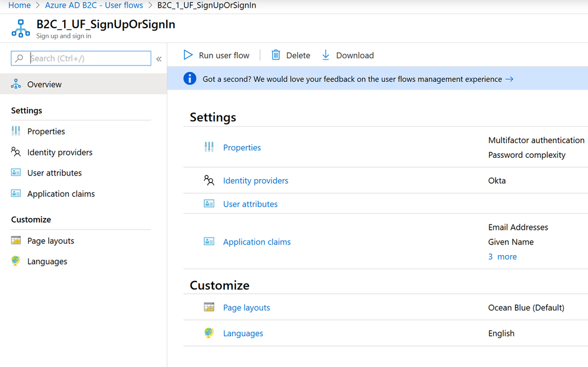Click the Given Name claim text
Viewport: 588px width, 367px height.
(x=511, y=242)
